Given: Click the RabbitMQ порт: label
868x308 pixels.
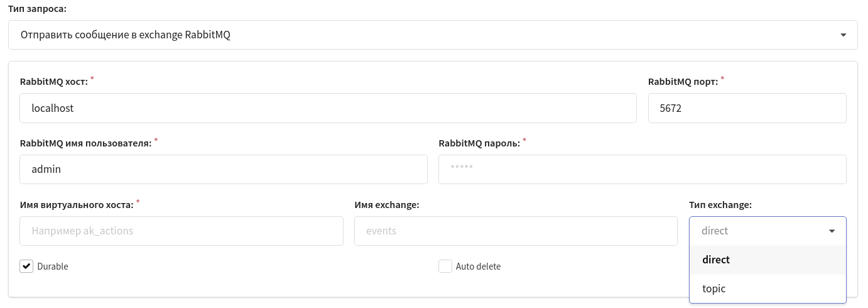Looking at the screenshot, I should click(x=683, y=82).
